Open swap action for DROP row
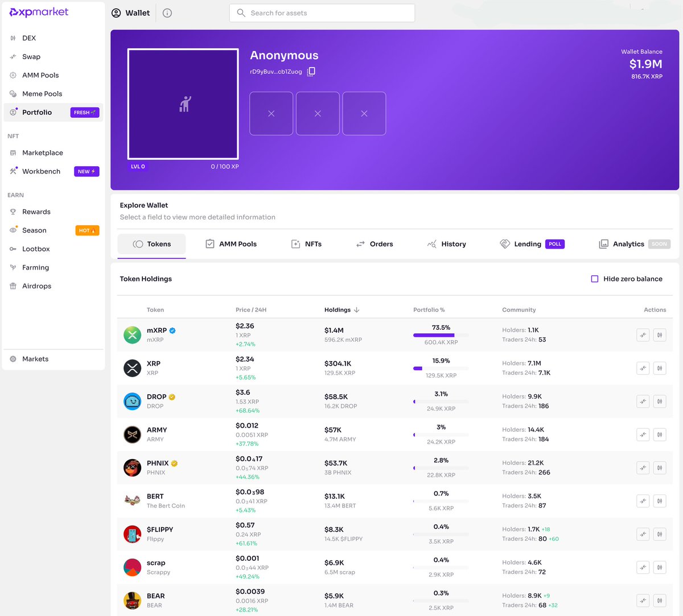The height and width of the screenshot is (616, 683). point(643,402)
